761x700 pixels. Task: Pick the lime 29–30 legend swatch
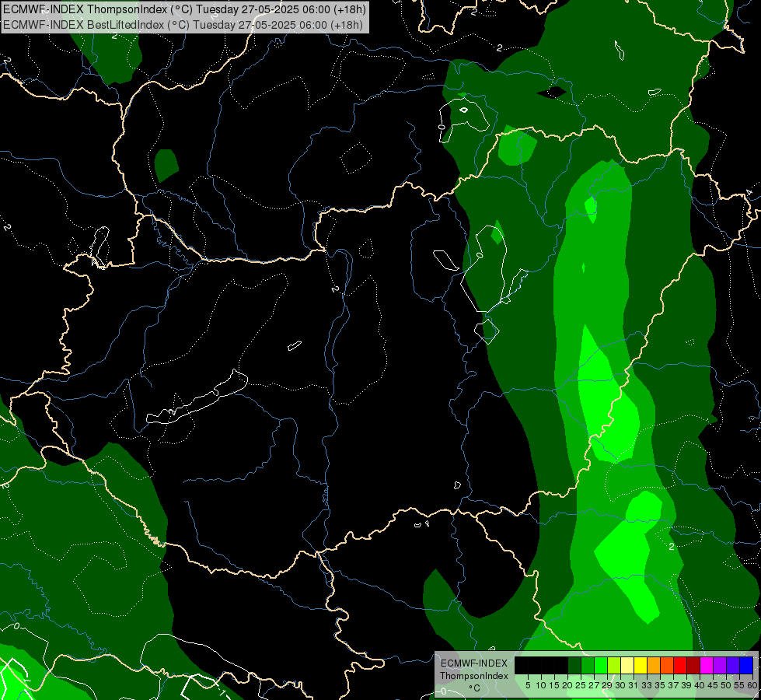(614, 665)
